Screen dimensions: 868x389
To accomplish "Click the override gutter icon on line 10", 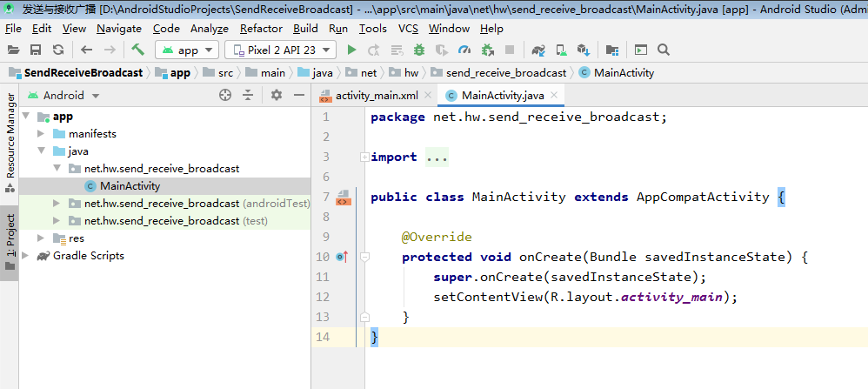I will click(x=342, y=257).
